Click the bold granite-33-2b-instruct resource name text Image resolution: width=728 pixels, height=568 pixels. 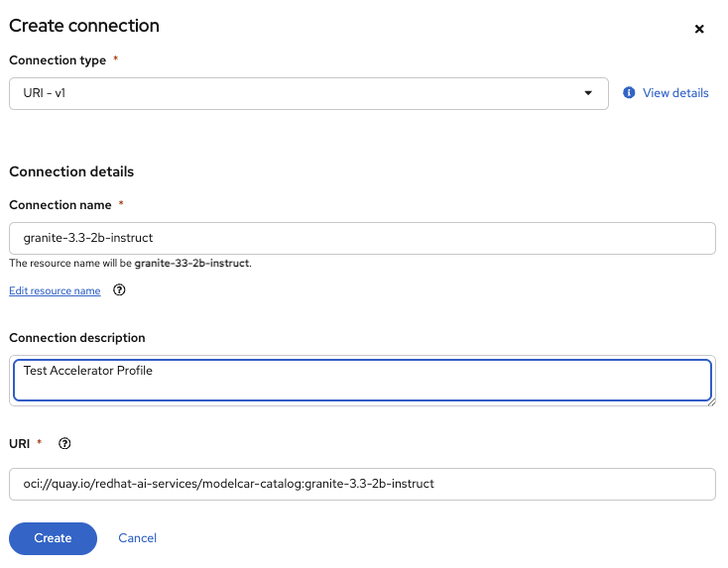[x=192, y=264]
